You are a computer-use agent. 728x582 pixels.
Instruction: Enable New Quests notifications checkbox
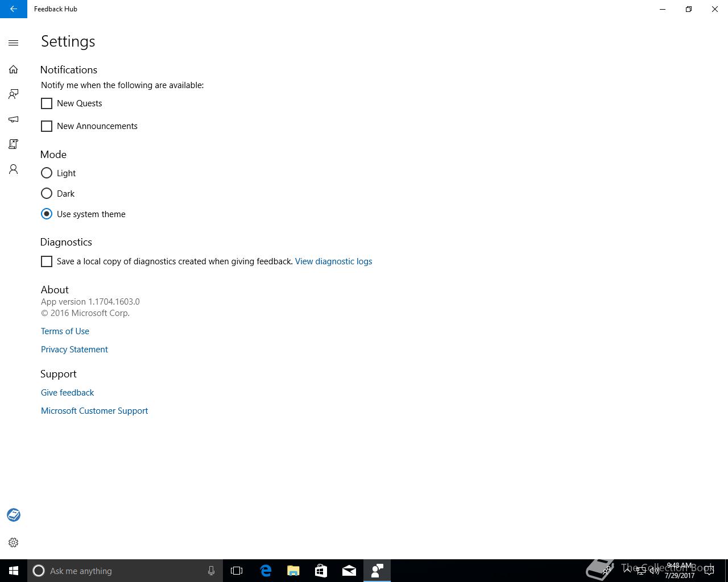(47, 103)
